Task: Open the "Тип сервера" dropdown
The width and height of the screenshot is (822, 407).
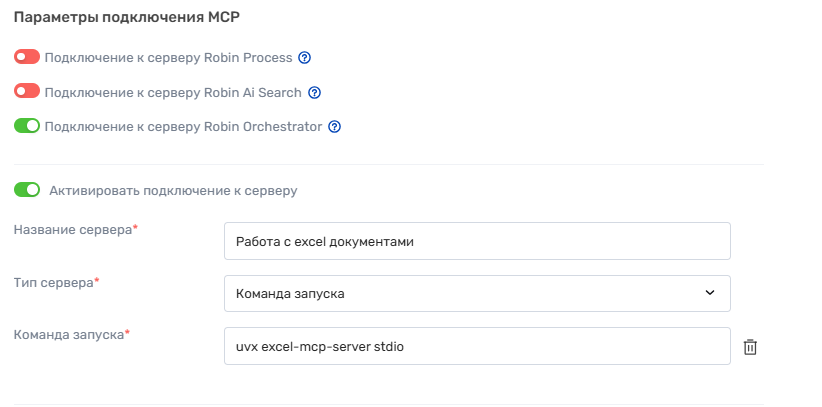Action: [x=477, y=293]
